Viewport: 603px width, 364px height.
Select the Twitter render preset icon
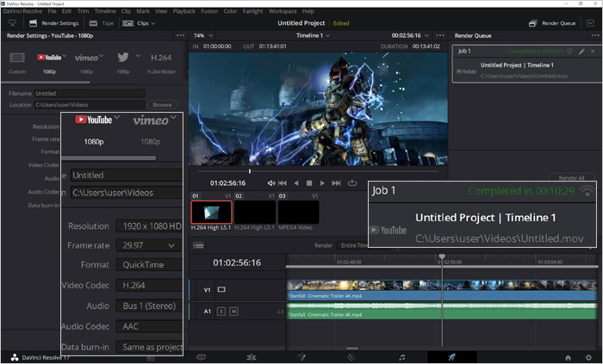click(x=123, y=58)
